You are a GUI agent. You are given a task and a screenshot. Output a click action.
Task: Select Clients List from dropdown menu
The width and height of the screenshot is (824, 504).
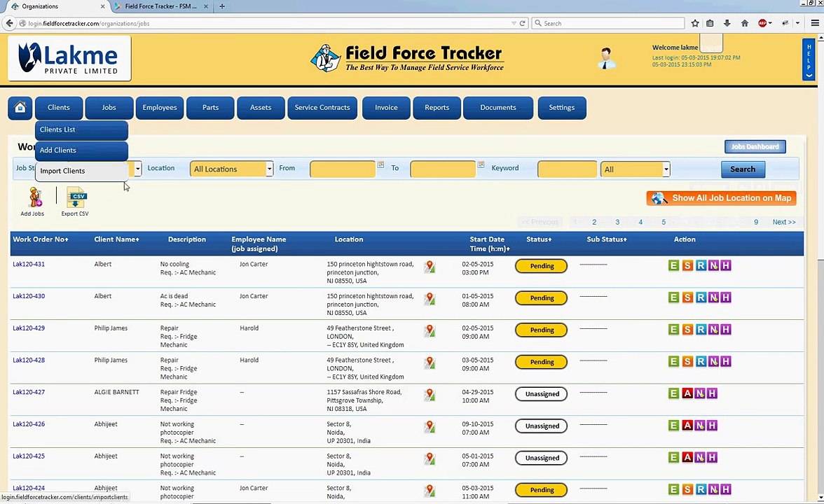tap(81, 129)
